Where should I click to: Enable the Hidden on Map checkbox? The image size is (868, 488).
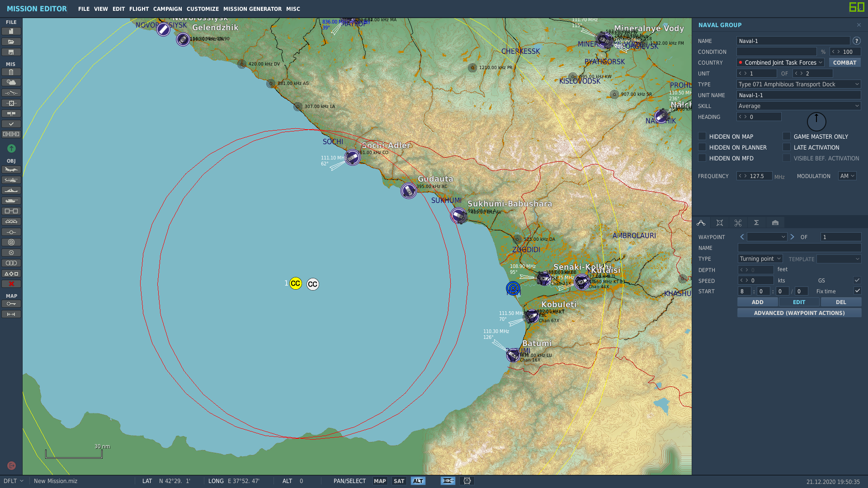coord(702,136)
